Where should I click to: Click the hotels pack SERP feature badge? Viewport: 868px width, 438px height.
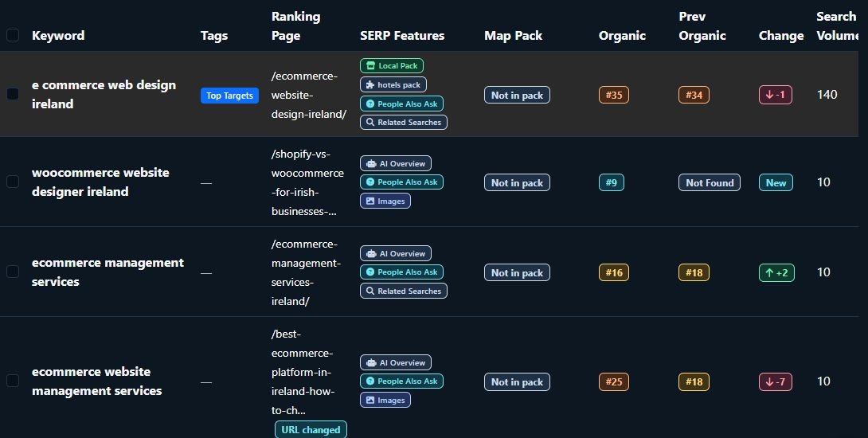(x=393, y=84)
